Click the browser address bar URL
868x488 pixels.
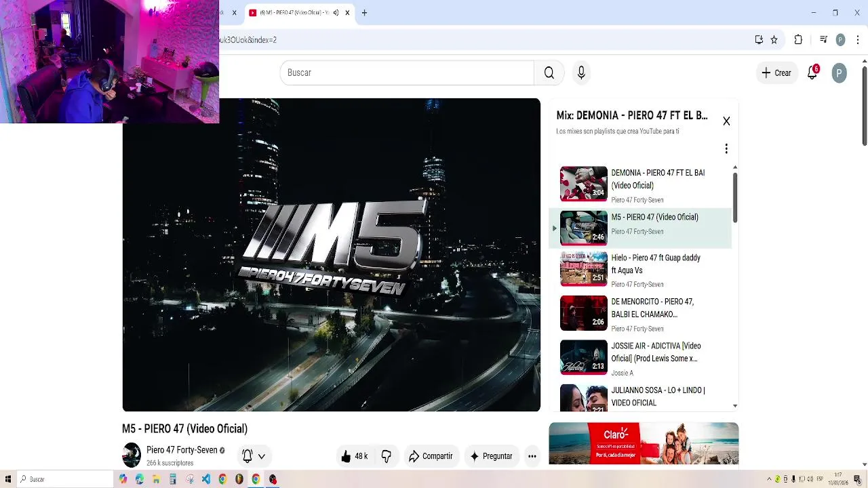tap(248, 40)
